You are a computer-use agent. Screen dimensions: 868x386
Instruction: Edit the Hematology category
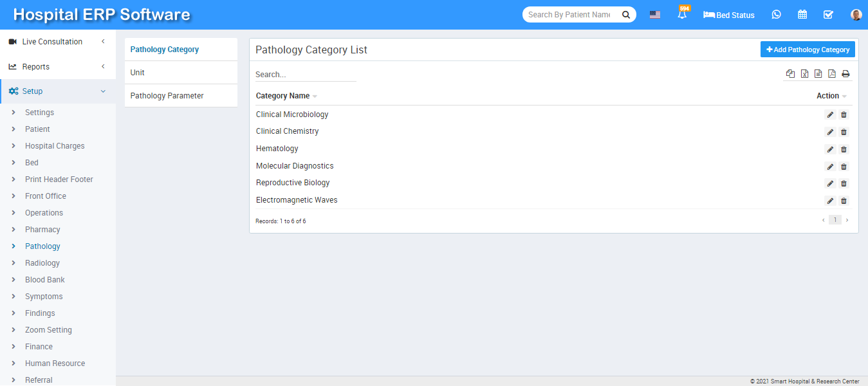[830, 149]
